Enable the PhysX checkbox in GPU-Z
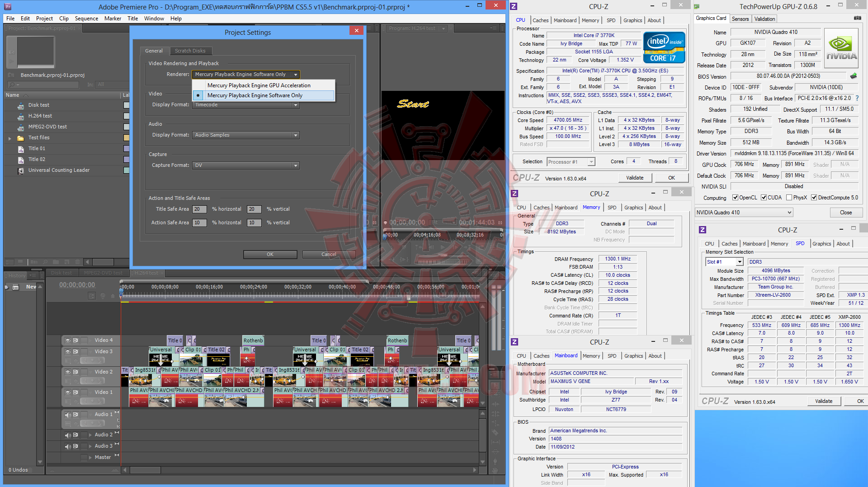The width and height of the screenshot is (868, 487). tap(789, 198)
